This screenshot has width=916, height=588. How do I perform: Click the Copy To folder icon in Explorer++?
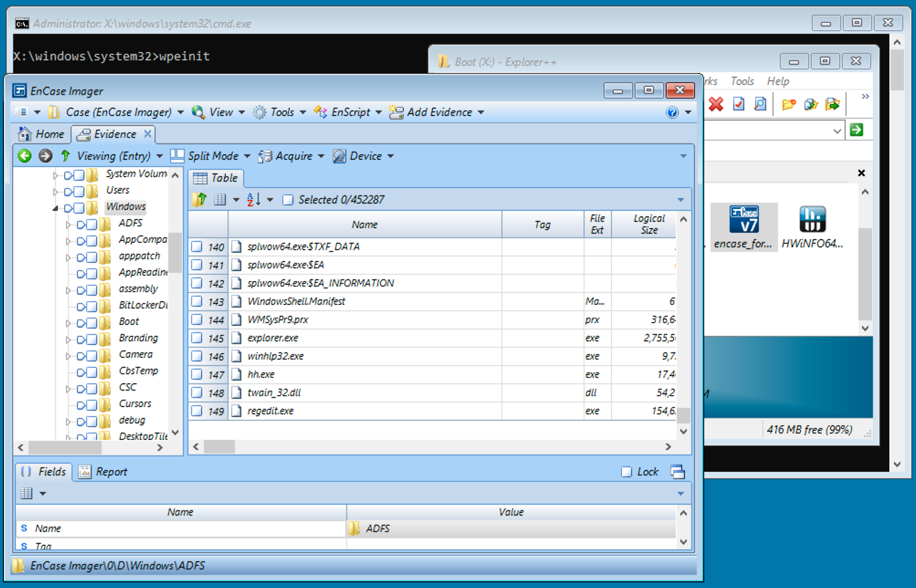811,104
